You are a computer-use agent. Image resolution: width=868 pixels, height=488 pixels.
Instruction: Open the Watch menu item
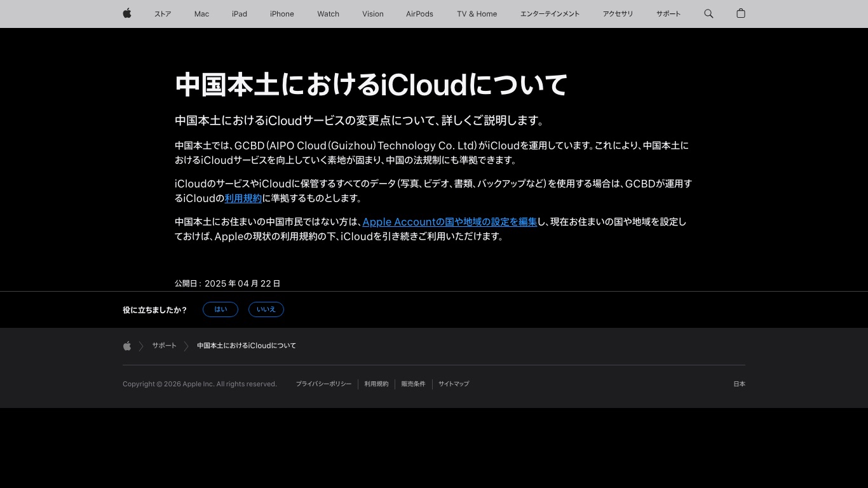[329, 14]
